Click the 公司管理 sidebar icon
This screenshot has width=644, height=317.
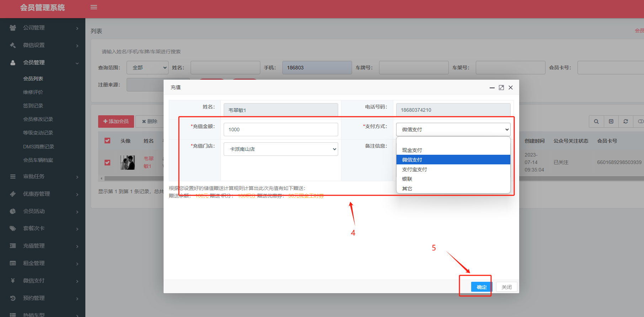pos(13,28)
